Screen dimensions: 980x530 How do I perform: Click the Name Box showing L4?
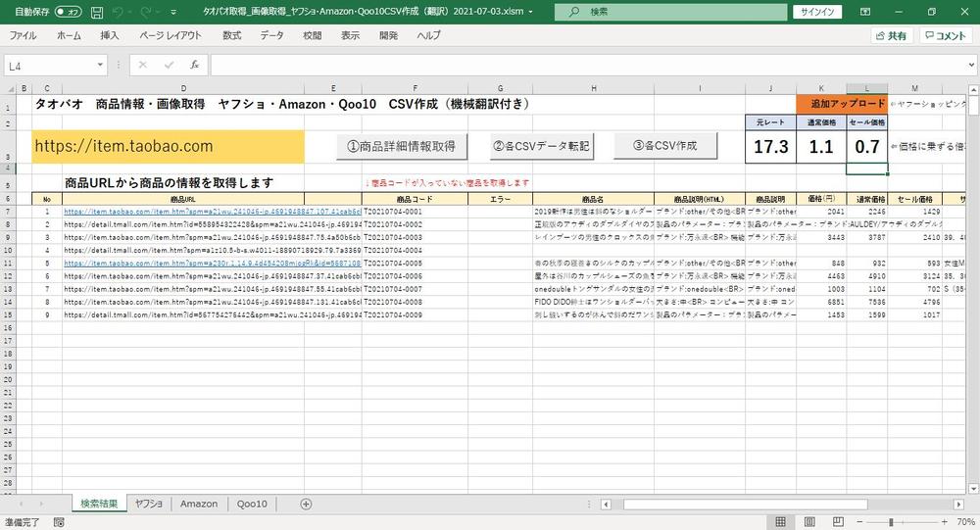pos(50,66)
